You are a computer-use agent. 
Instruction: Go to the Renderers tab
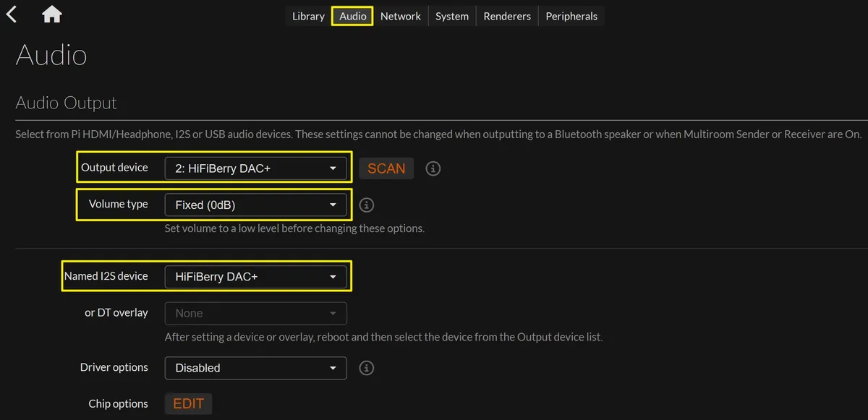[x=507, y=16]
